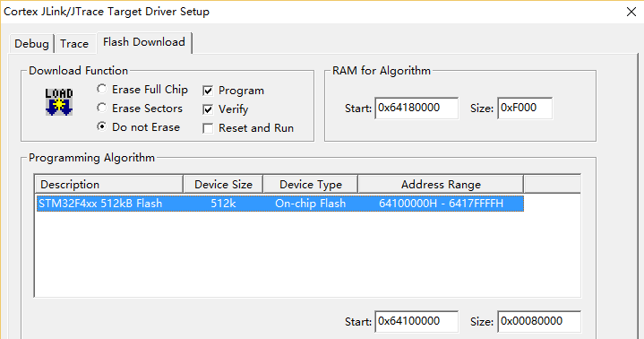Toggle the Program checkbox

tap(208, 91)
